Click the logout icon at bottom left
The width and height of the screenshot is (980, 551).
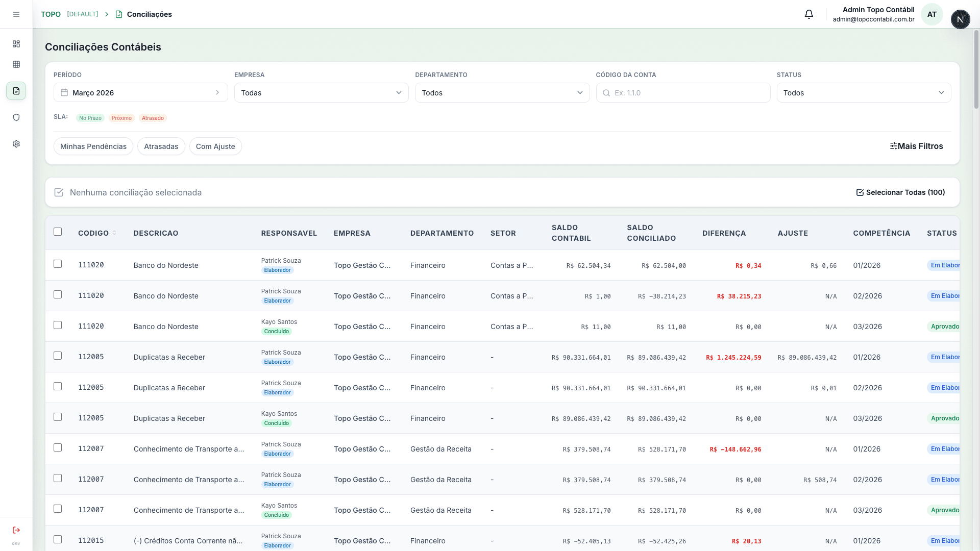(16, 530)
